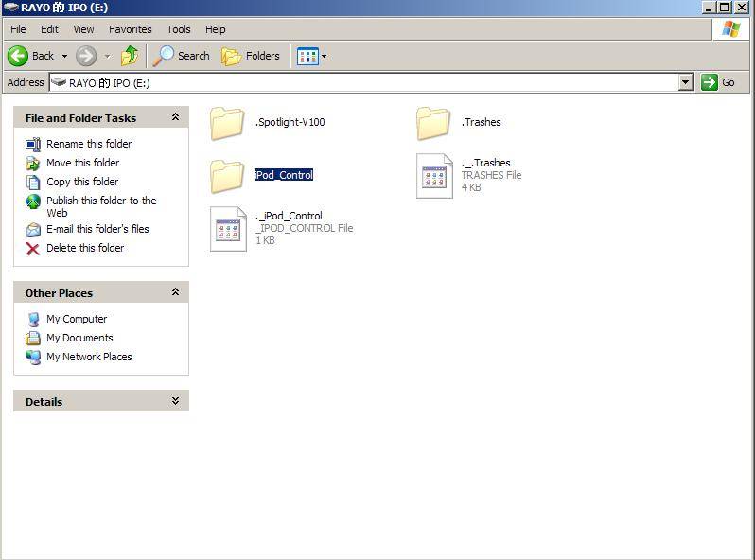Click the Rename this folder icon
Image resolution: width=755 pixels, height=560 pixels.
pyautogui.click(x=33, y=144)
